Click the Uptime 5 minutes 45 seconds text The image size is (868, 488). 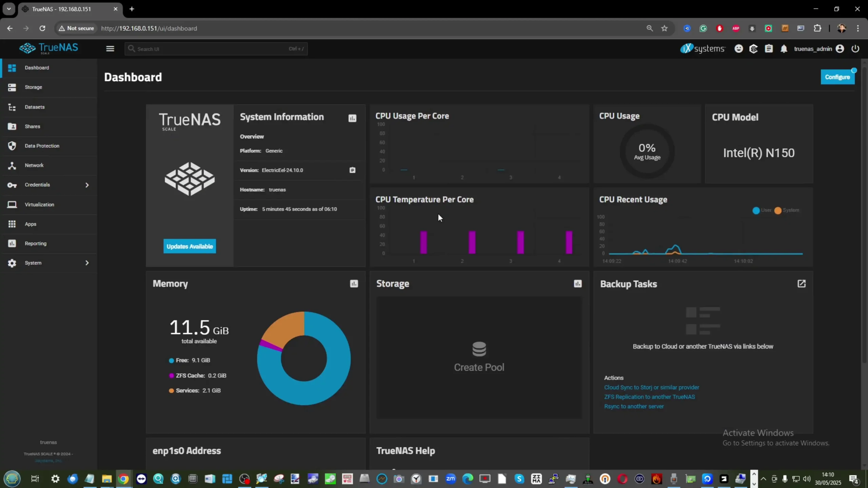288,209
